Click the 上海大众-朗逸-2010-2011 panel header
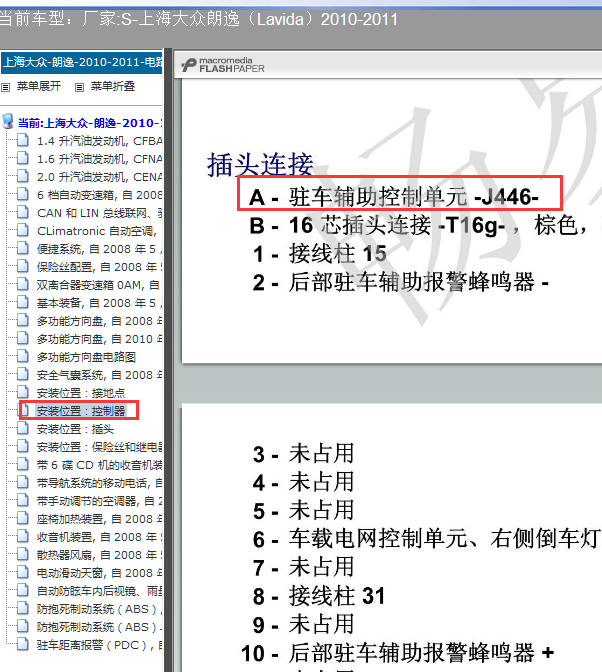This screenshot has height=672, width=602. (81, 63)
